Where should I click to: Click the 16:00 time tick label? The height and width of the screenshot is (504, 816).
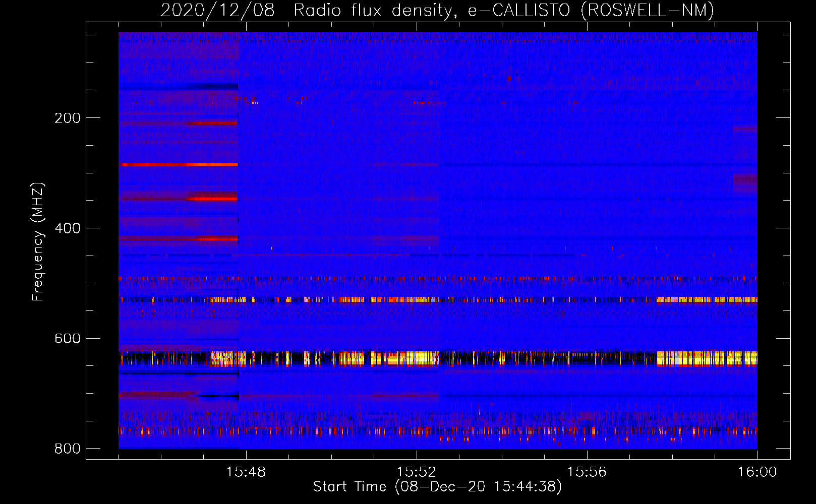click(757, 472)
